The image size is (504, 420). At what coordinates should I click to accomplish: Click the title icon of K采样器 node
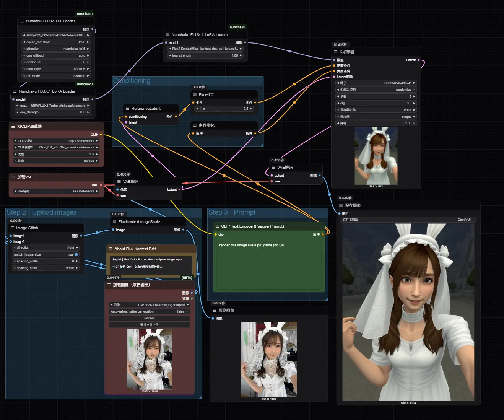tap(335, 52)
